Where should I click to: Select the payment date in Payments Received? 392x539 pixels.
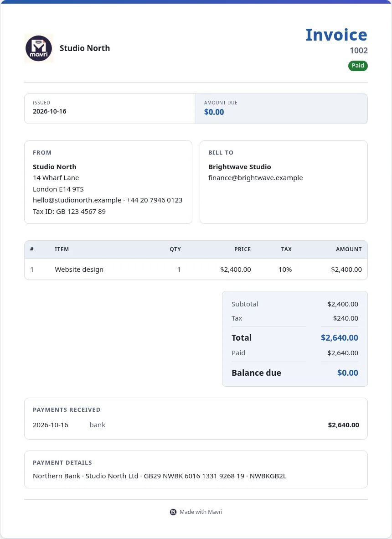click(51, 425)
